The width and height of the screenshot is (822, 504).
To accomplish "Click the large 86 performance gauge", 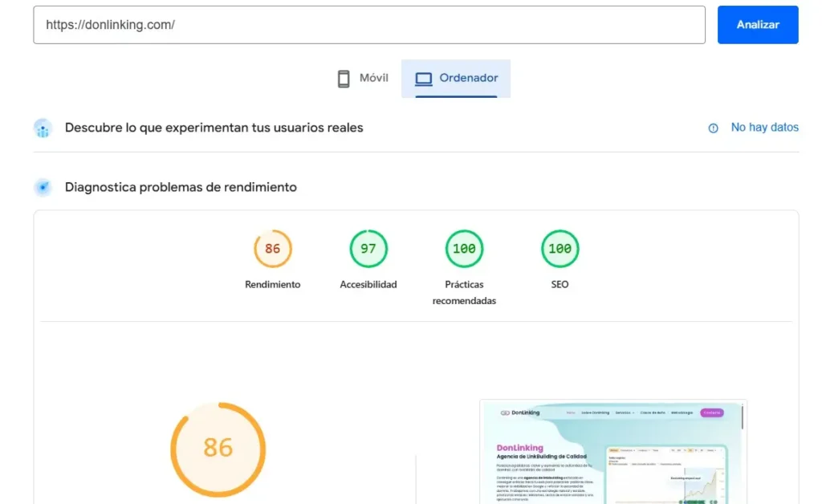I will click(218, 449).
